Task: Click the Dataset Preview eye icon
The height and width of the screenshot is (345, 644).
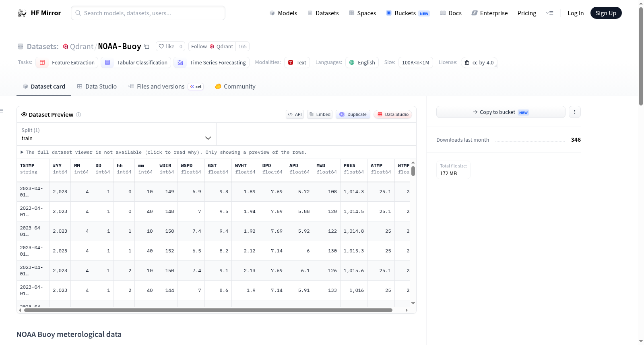Action: pyautogui.click(x=24, y=114)
